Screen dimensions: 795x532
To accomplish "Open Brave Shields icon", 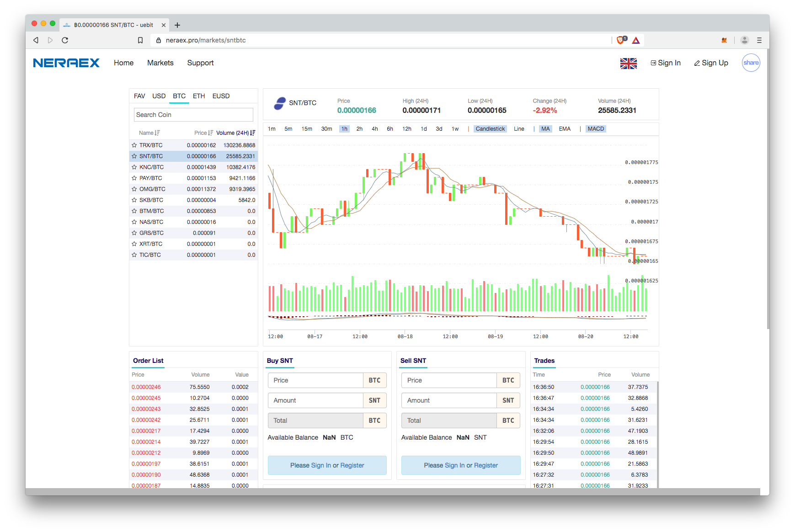I will coord(621,40).
